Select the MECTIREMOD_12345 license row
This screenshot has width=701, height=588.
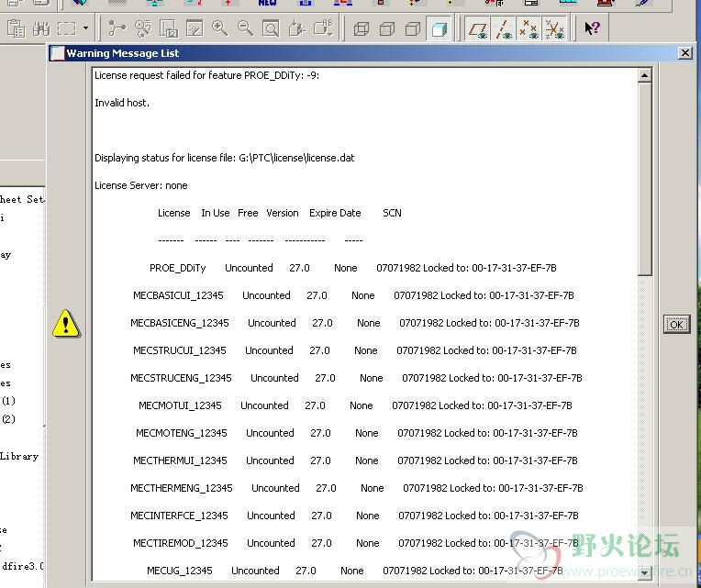click(356, 543)
